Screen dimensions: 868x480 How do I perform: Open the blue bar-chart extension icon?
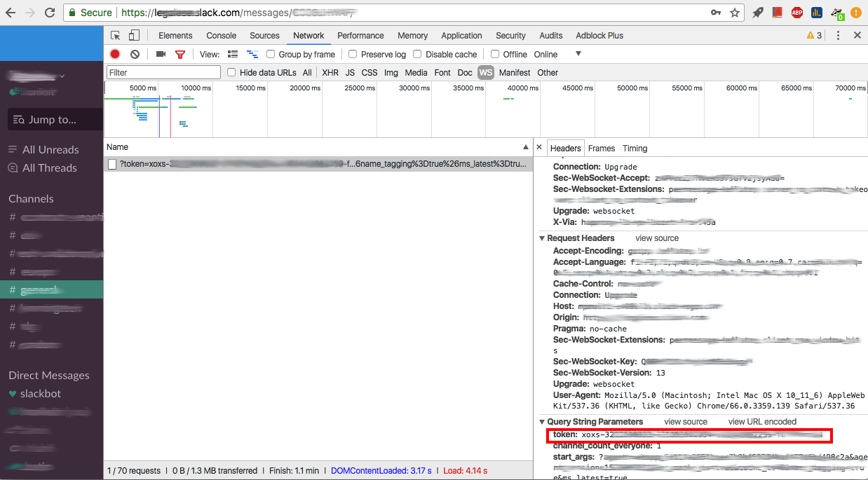(x=817, y=13)
